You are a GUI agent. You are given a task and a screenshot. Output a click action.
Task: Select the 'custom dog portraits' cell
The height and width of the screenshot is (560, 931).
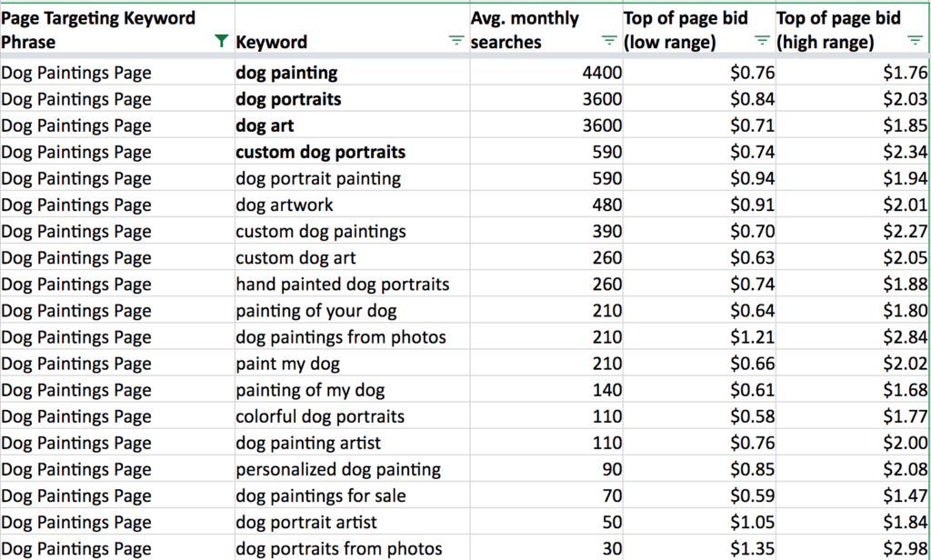coord(352,152)
